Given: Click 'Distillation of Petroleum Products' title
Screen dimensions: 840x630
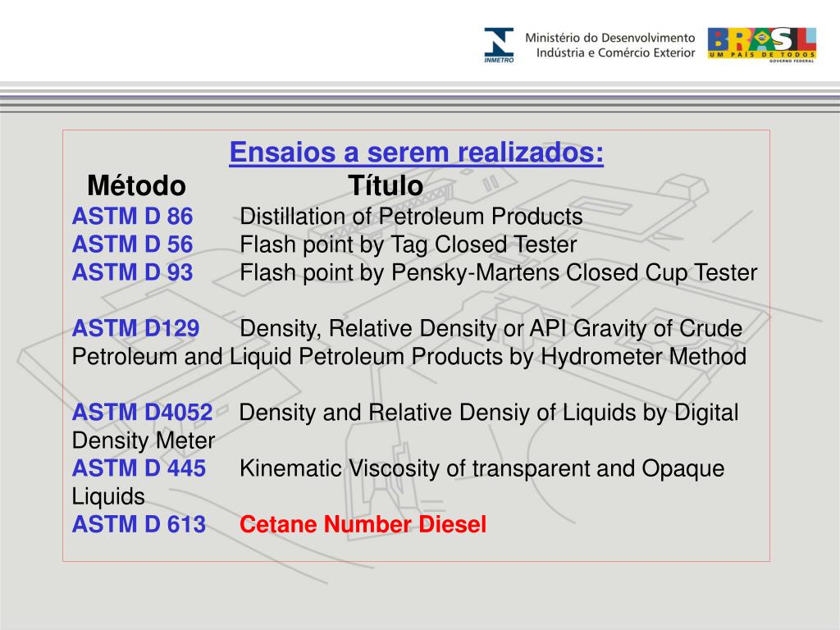Looking at the screenshot, I should [411, 217].
